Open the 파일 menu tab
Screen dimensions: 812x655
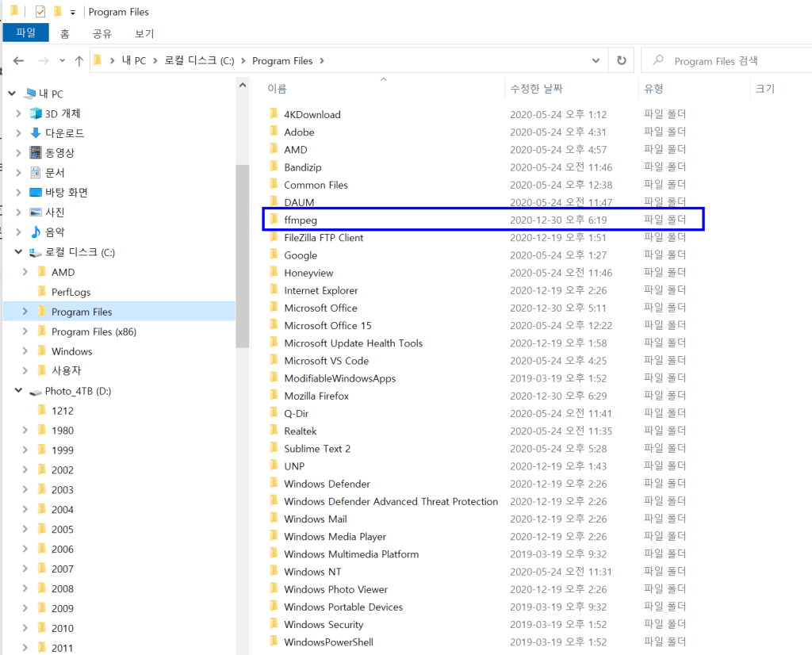(26, 33)
